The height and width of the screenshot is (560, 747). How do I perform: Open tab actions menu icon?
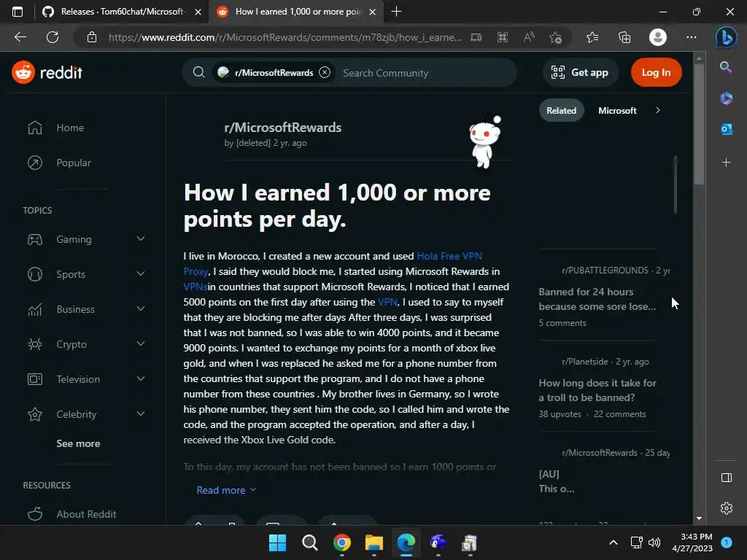coord(18,12)
